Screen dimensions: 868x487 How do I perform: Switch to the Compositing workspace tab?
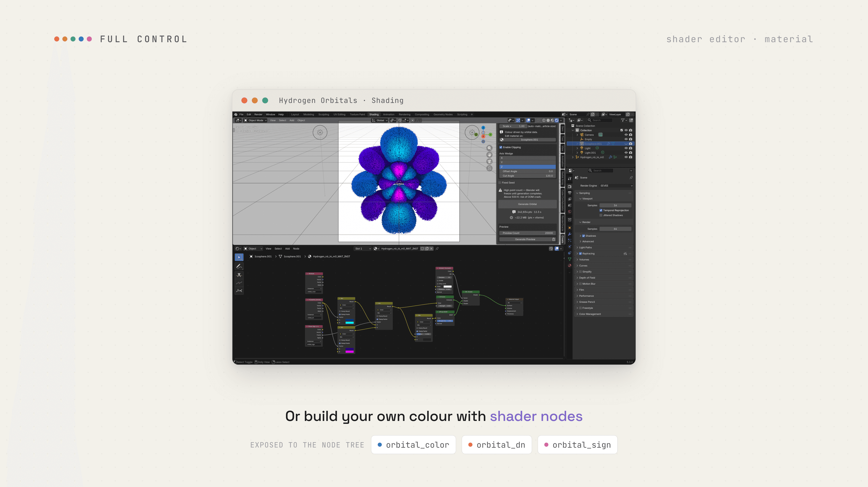pos(422,115)
